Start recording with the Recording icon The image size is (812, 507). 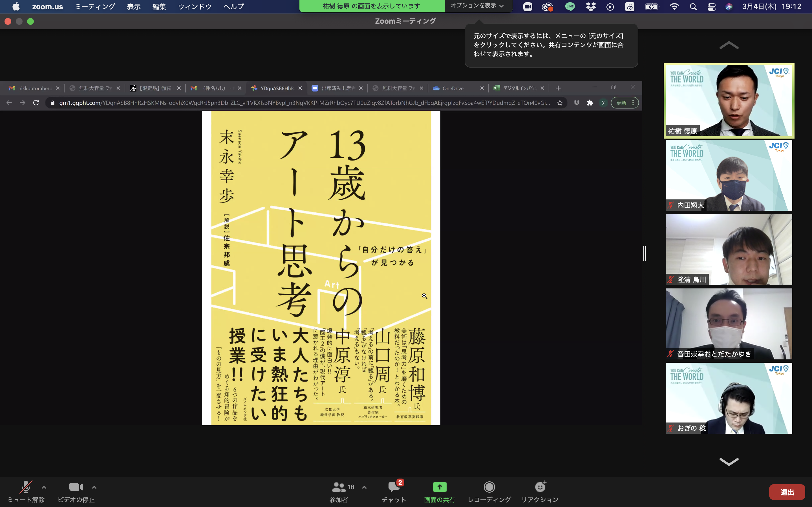click(x=489, y=487)
